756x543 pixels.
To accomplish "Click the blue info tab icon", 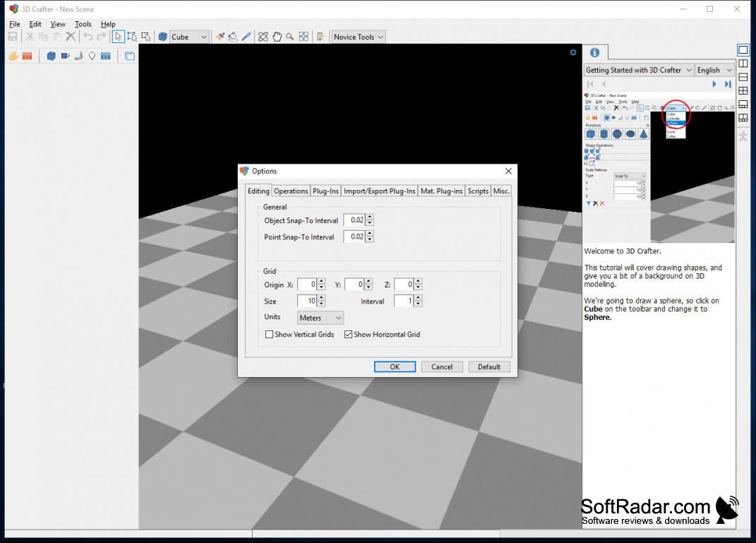I will 594,52.
